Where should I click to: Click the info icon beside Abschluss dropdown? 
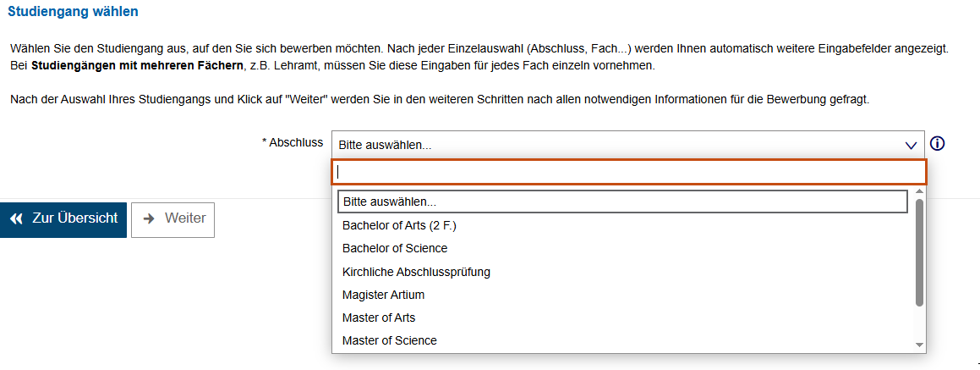[x=937, y=144]
